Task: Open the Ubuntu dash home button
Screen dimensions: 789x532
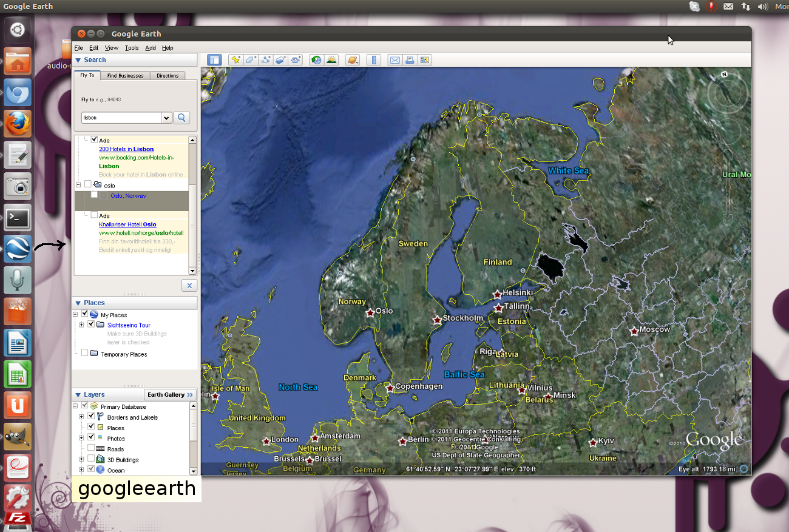Action: [x=18, y=30]
